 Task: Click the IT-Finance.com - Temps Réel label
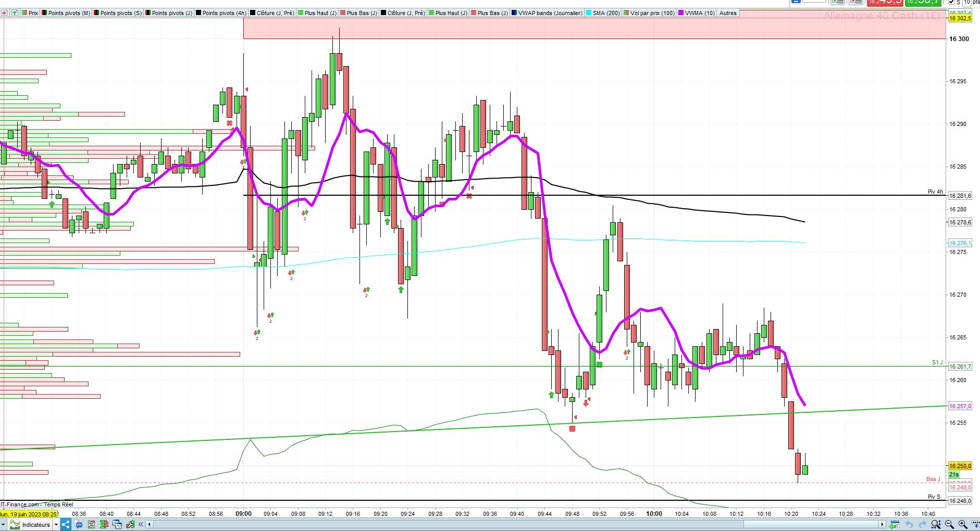36,504
